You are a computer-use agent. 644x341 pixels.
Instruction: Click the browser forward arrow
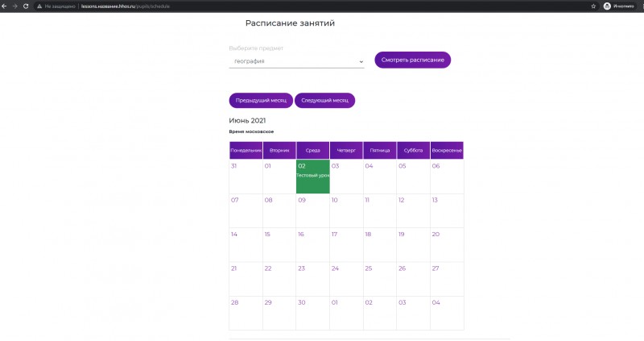[x=15, y=6]
